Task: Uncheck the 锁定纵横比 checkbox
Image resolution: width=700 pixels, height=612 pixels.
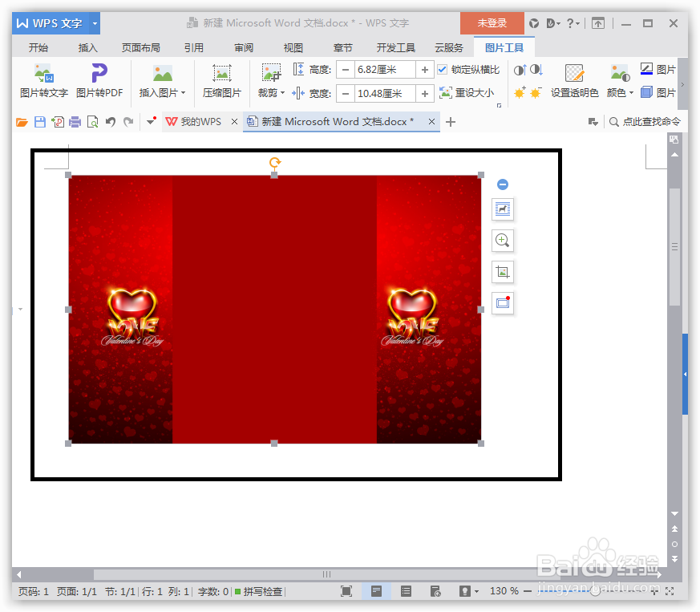Action: [x=443, y=68]
